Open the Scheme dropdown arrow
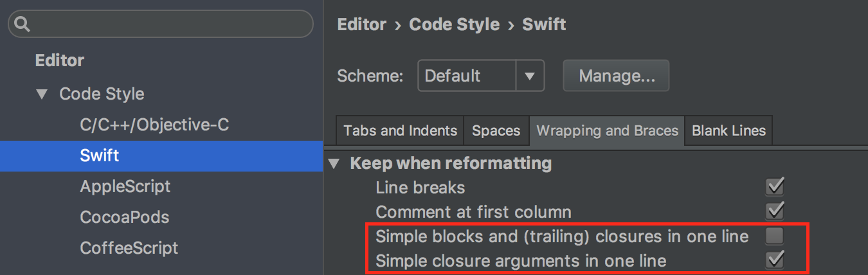Viewport: 868px width, 275px height. tap(530, 76)
